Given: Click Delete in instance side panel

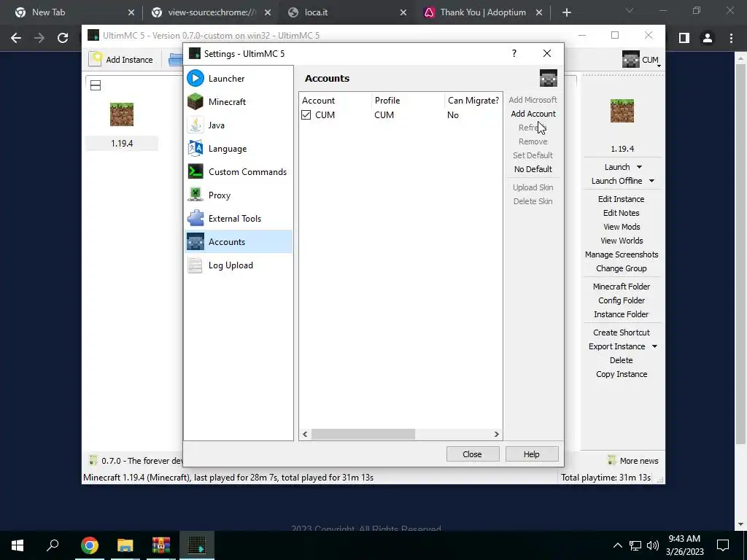Looking at the screenshot, I should coord(622,360).
